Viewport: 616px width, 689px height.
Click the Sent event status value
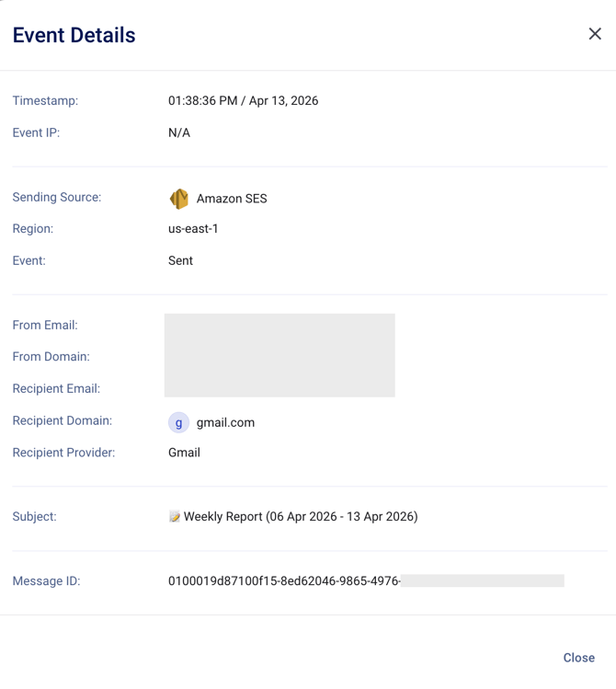[180, 260]
